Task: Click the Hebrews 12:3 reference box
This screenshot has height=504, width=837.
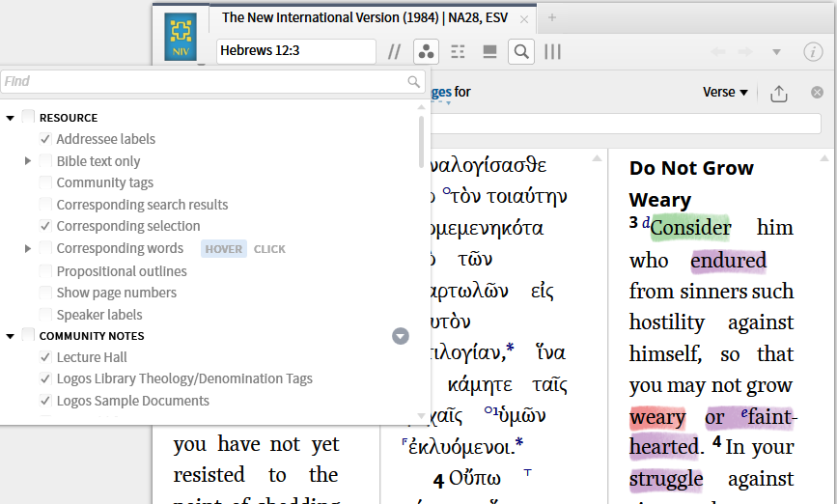Action: pos(296,51)
